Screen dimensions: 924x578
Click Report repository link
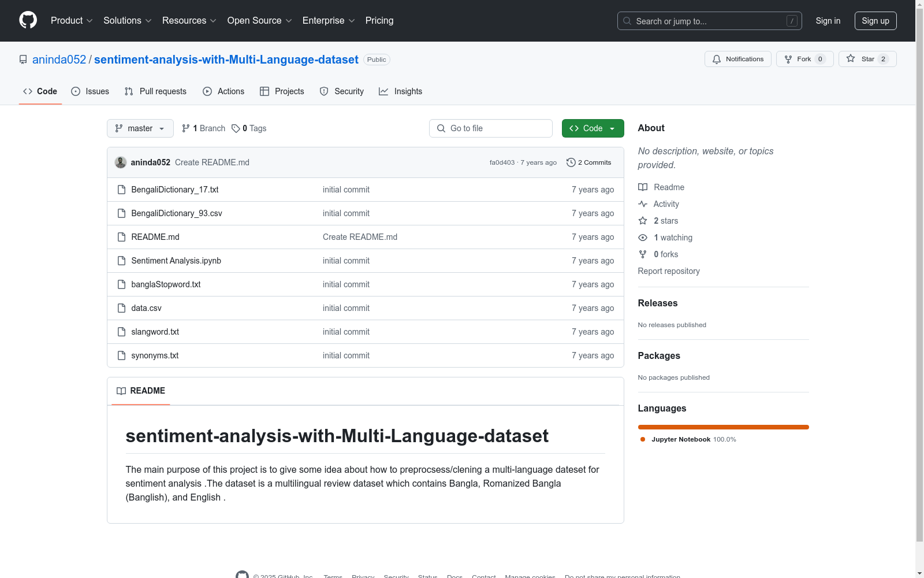(669, 271)
